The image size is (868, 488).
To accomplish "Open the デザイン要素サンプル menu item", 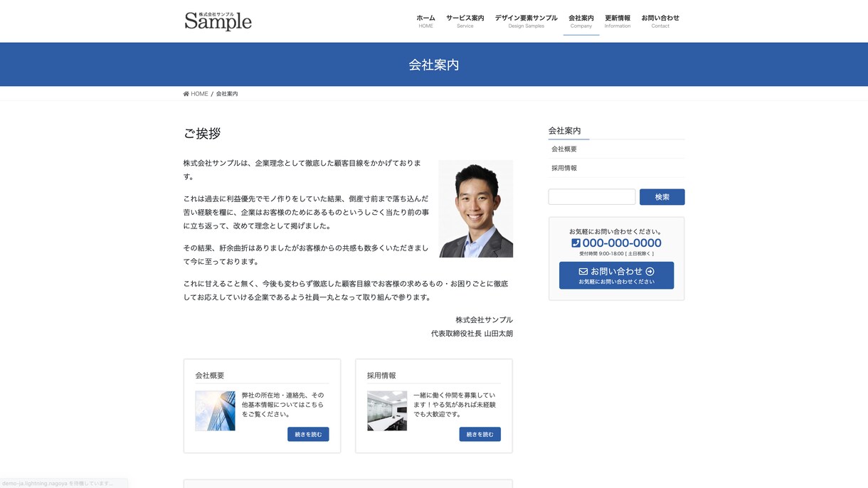I will tap(526, 21).
